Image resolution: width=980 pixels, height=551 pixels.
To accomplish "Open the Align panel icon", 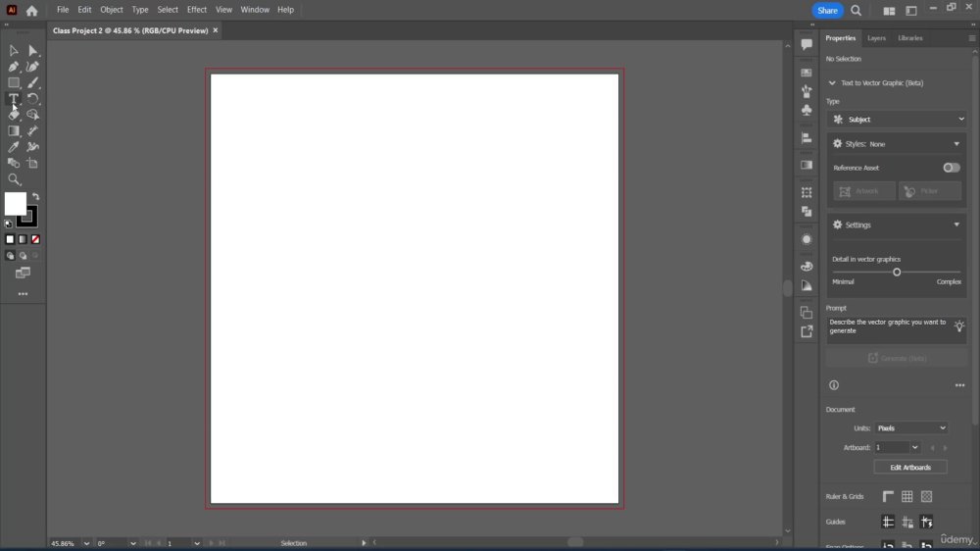I will pyautogui.click(x=807, y=137).
